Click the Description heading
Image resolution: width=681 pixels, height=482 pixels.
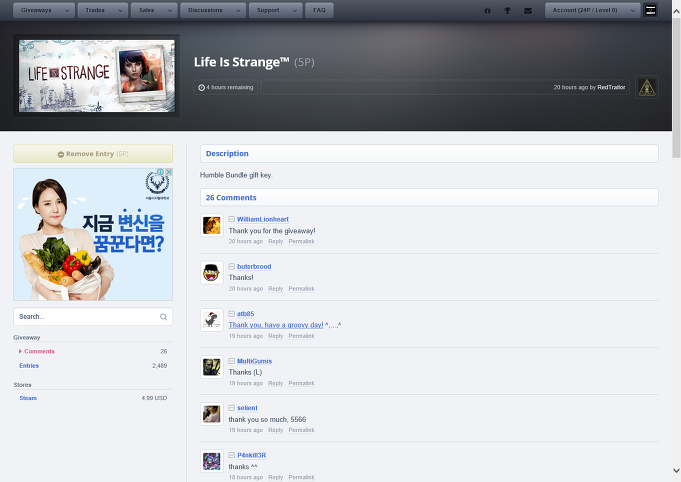pos(227,154)
